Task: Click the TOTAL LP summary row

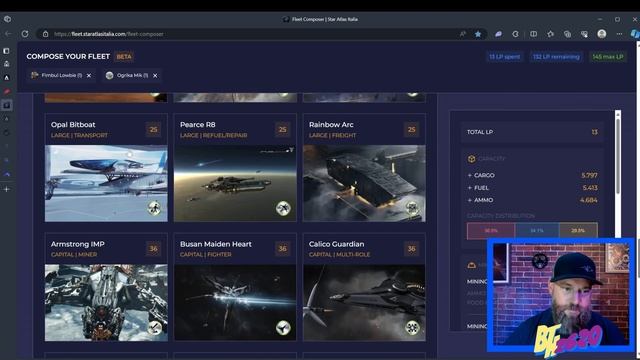Action: pos(532,132)
